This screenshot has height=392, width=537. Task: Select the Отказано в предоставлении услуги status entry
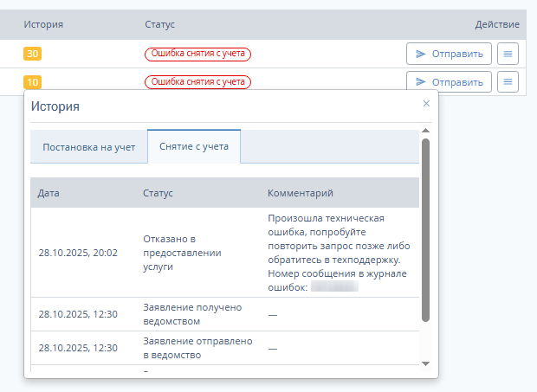[183, 253]
